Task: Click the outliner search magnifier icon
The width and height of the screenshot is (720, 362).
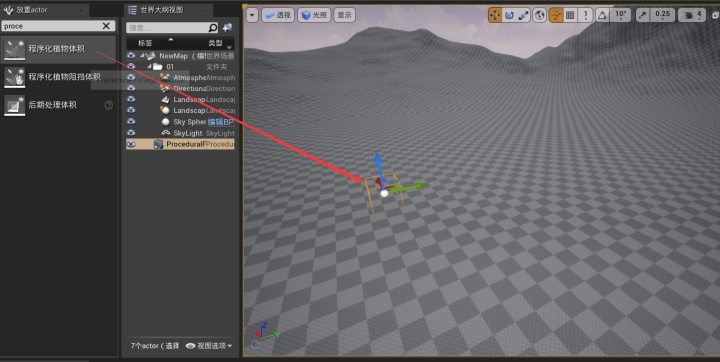Action: coord(213,28)
